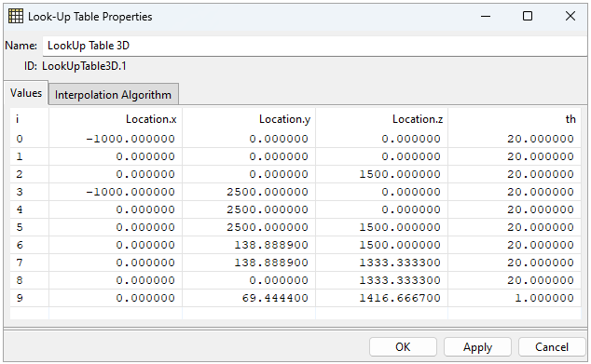
Task: Click the Location.x column header
Action: click(x=116, y=119)
